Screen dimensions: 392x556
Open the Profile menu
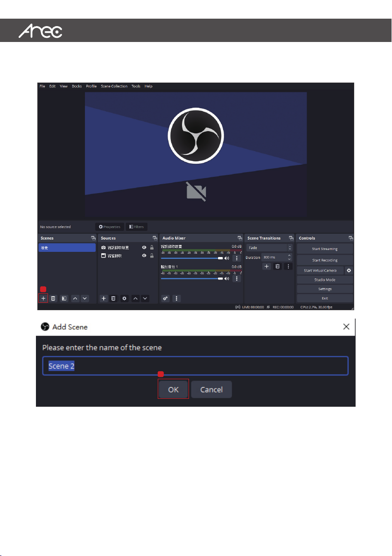click(x=91, y=86)
